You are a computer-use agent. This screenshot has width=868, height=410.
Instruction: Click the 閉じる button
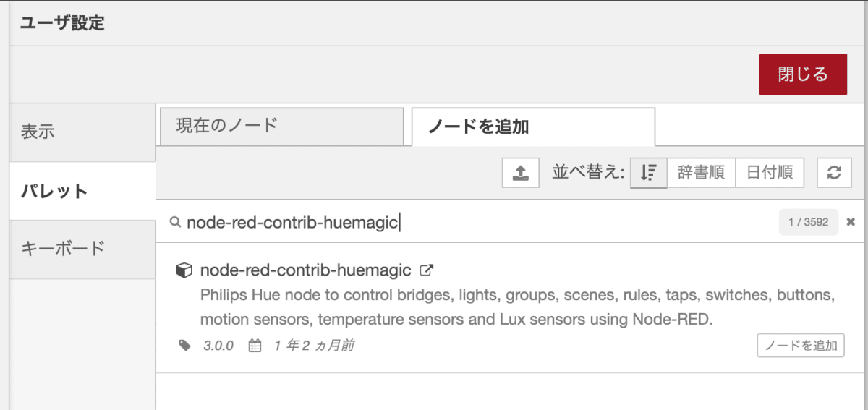(x=803, y=74)
